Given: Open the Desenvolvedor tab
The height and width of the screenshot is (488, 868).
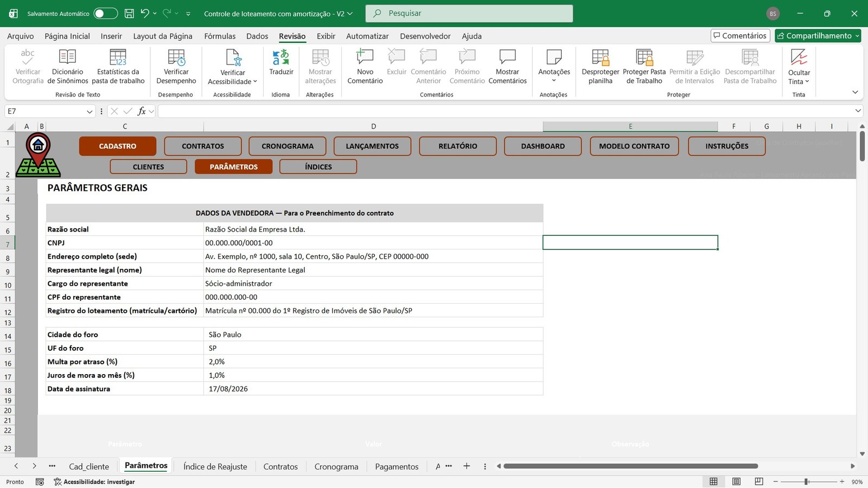Looking at the screenshot, I should 425,36.
